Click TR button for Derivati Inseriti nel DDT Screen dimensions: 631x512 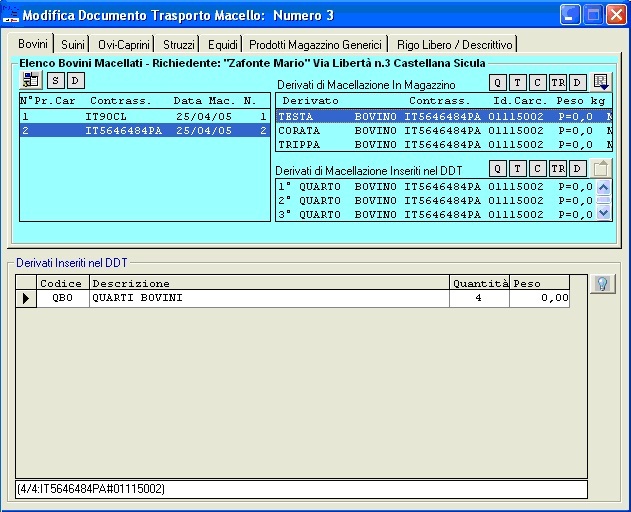click(x=558, y=168)
